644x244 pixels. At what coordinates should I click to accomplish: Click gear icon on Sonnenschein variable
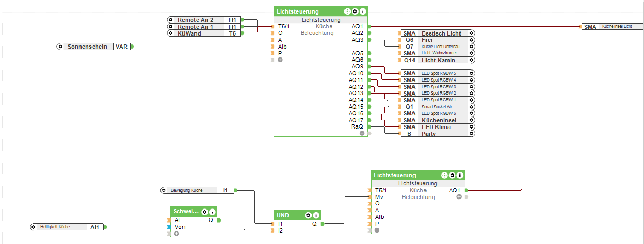62,47
